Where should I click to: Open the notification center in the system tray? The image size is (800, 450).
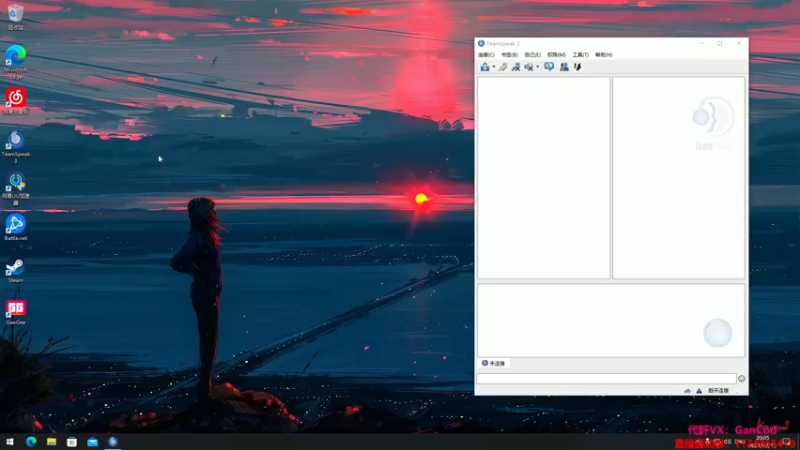786,442
